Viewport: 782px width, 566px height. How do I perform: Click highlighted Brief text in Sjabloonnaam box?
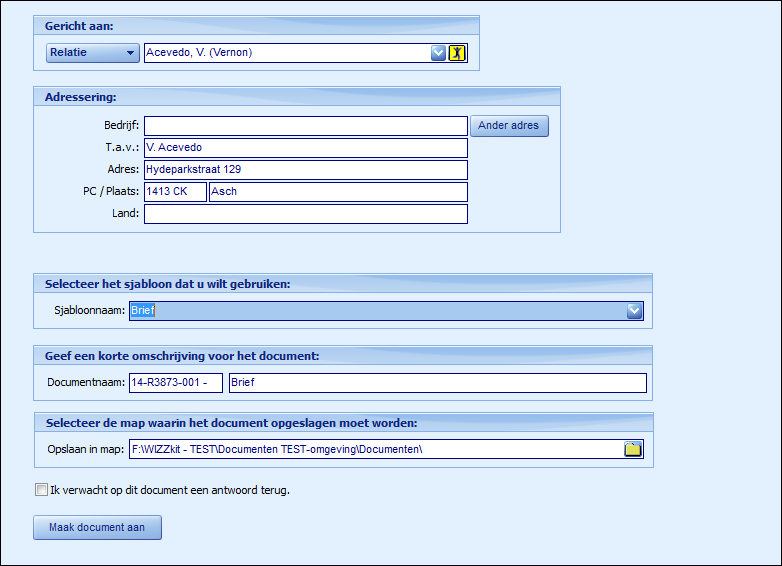pyautogui.click(x=143, y=311)
